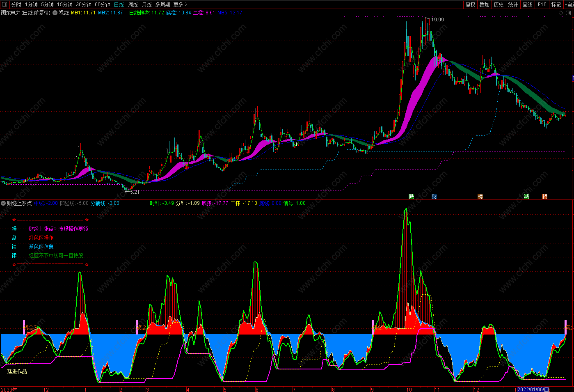574x392 pixels.
Task: Click the 红色区操作 note text
Action: click(41, 238)
